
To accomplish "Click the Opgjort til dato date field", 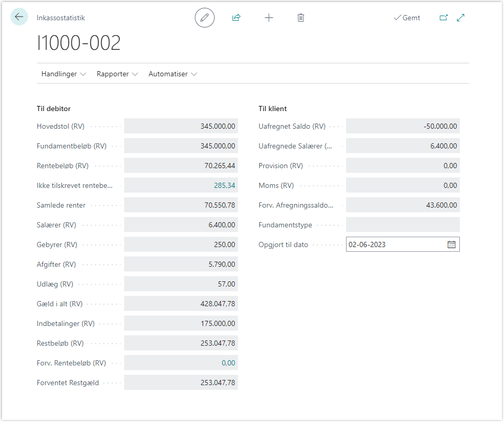I will [x=395, y=244].
